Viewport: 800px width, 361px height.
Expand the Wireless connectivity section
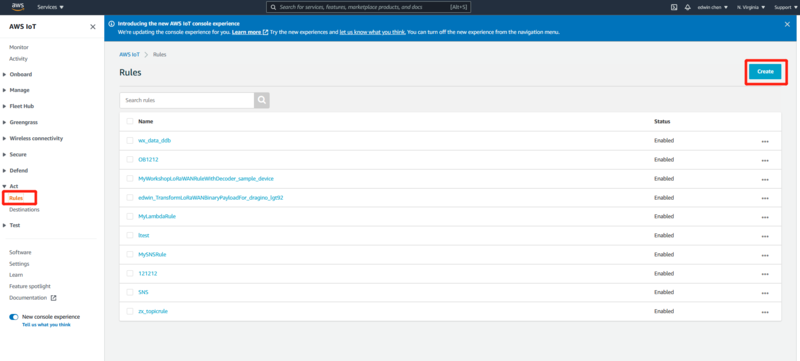coord(33,138)
